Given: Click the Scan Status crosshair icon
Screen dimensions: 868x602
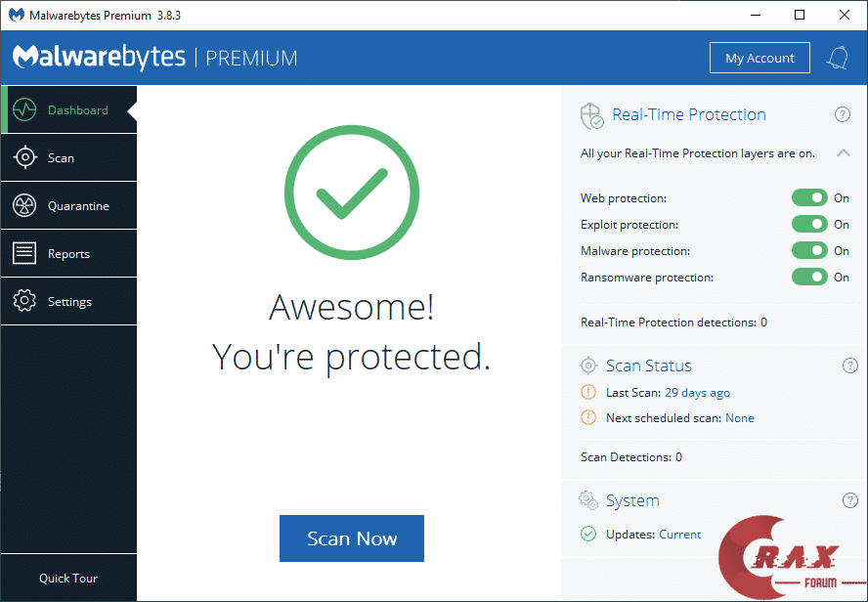Looking at the screenshot, I should click(588, 365).
